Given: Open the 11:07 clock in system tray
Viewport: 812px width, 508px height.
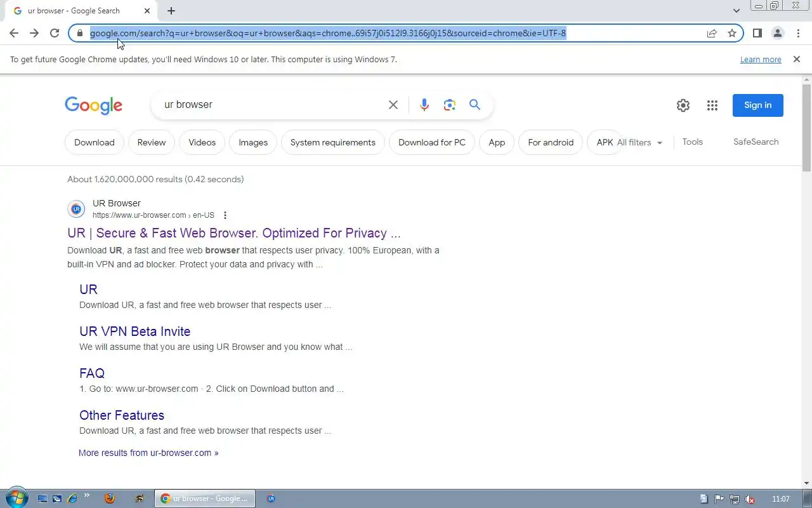Looking at the screenshot, I should [x=781, y=498].
